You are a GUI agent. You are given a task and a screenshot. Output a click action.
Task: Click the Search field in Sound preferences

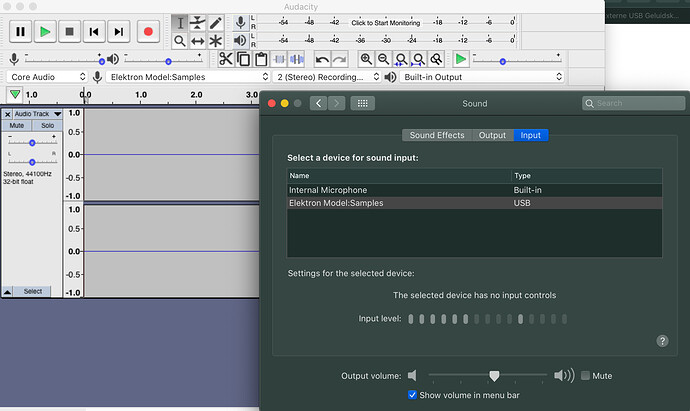click(x=633, y=103)
